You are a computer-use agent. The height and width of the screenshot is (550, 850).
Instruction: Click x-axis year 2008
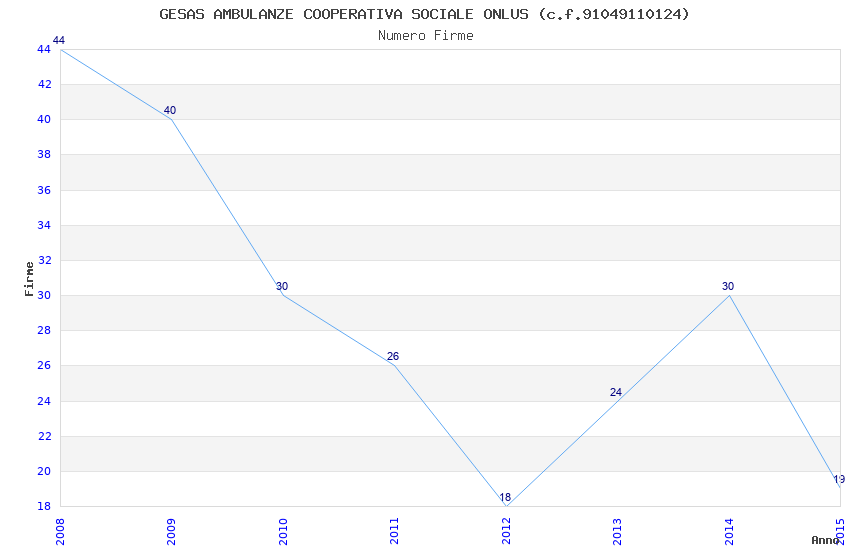point(60,532)
